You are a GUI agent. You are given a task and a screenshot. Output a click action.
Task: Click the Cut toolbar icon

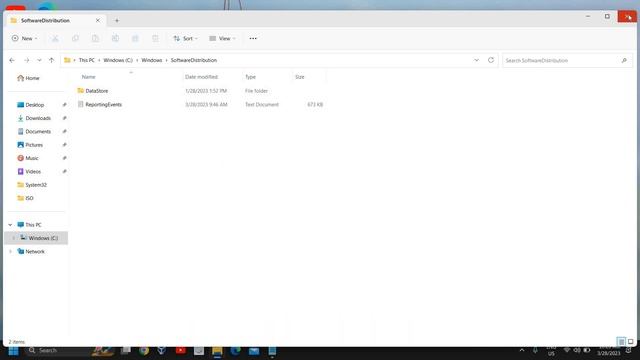(55, 38)
